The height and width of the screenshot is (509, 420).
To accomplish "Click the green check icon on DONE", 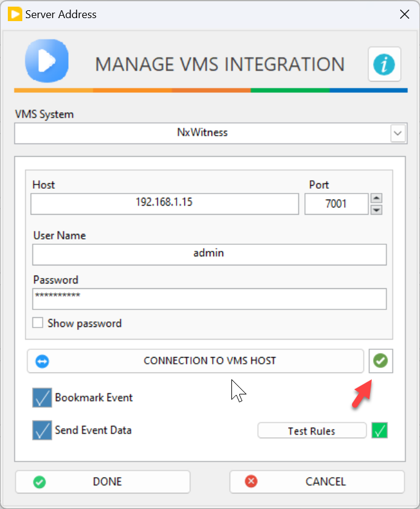I will 40,482.
